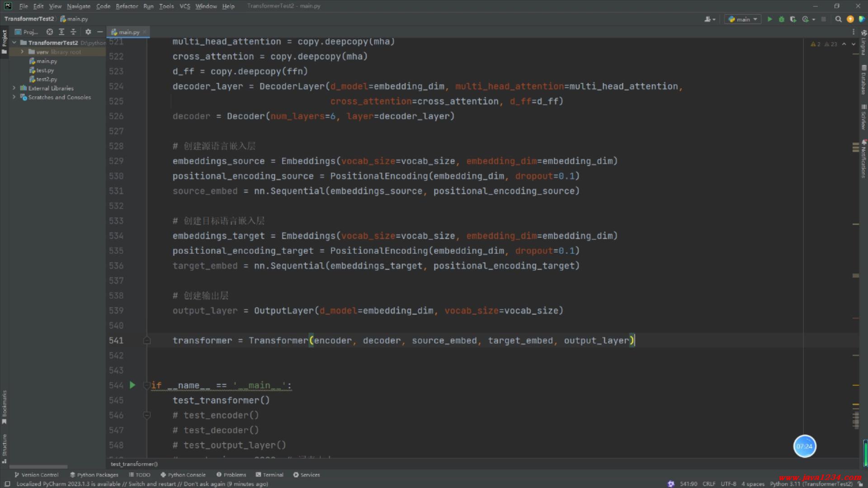This screenshot has height=488, width=868.
Task: Open the Project tool window stripe button
Action: click(5, 41)
